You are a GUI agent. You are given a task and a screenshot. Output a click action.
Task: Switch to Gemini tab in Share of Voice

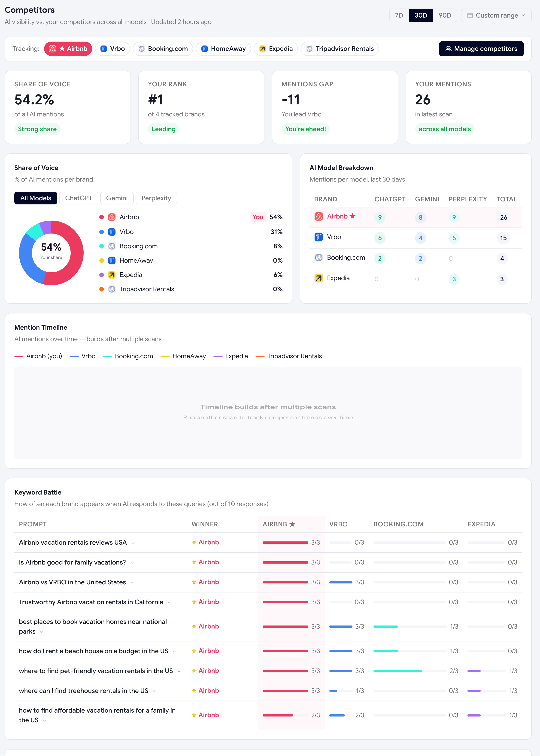click(x=117, y=198)
